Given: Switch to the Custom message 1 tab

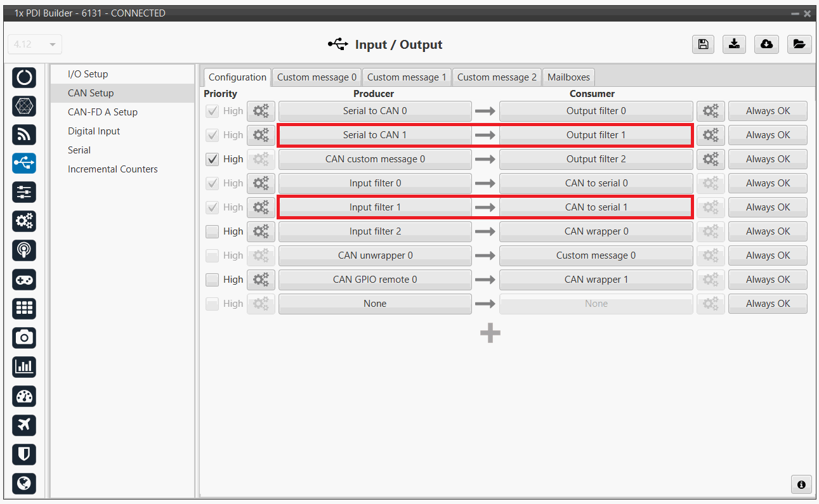Looking at the screenshot, I should 407,77.
